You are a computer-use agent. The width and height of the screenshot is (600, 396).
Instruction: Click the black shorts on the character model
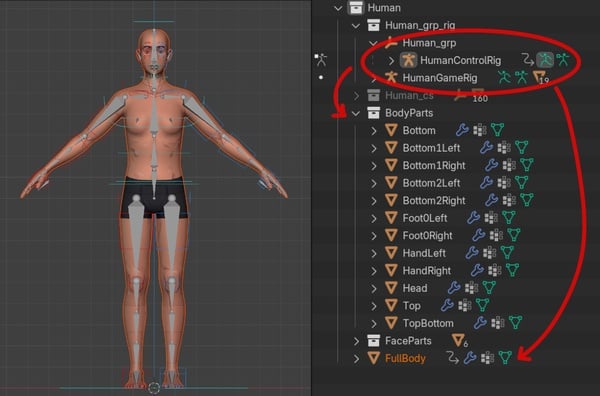point(154,197)
